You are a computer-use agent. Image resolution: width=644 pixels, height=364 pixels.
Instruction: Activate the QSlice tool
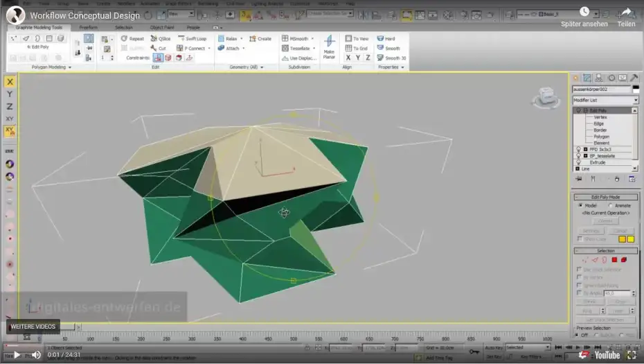coord(161,38)
